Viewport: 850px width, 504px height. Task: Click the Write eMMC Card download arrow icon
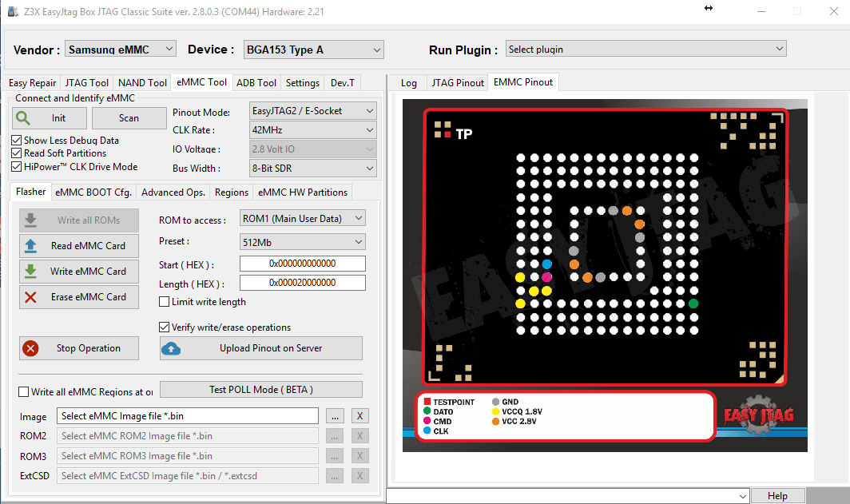point(31,272)
